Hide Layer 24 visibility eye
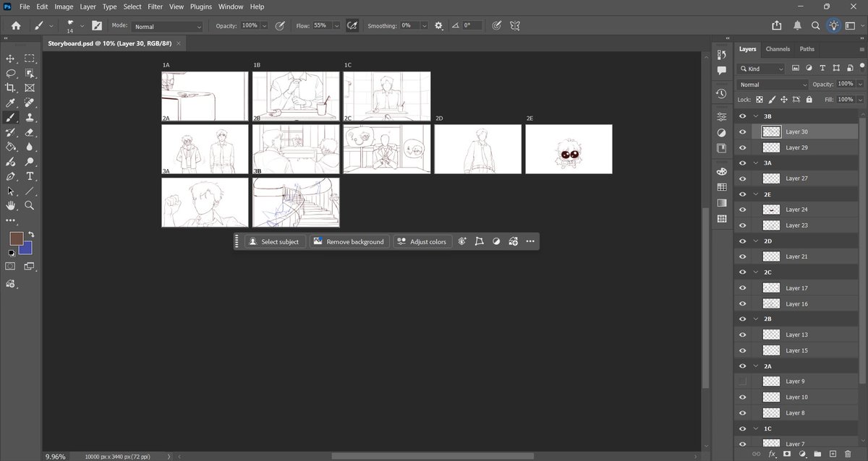The width and height of the screenshot is (868, 461). (x=743, y=210)
